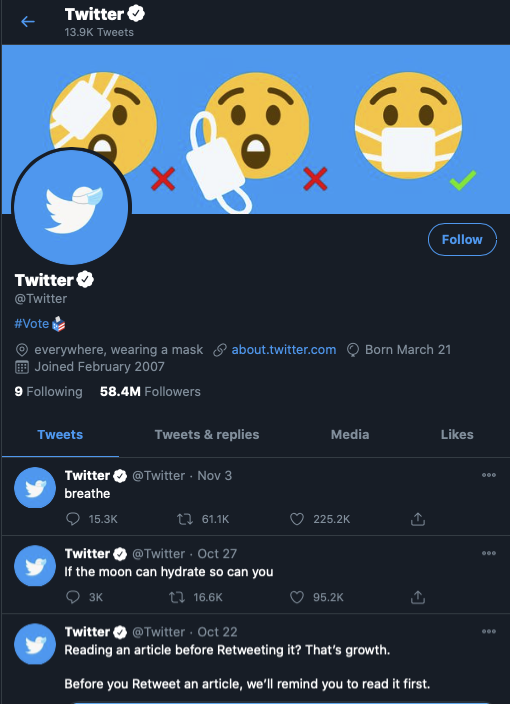Open more options on the Nov 3 tweet
Image resolution: width=510 pixels, height=704 pixels.
[488, 475]
